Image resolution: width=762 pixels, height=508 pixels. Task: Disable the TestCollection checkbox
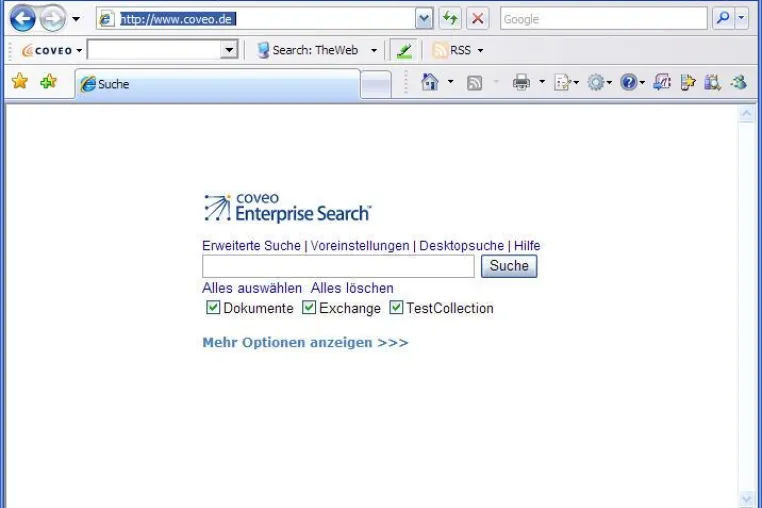pyautogui.click(x=396, y=307)
